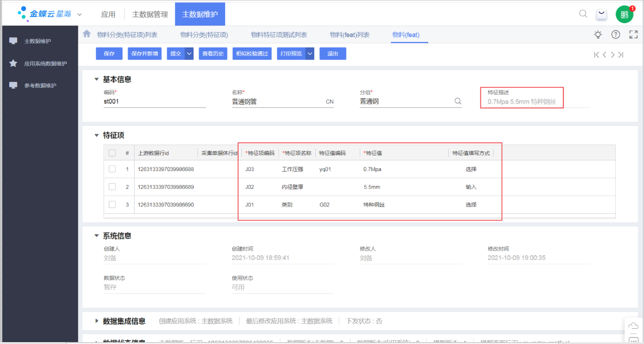Image resolution: width=644 pixels, height=344 pixels.
Task: Click the 内径壁厚 特征项名称 cell
Action: (x=297, y=187)
